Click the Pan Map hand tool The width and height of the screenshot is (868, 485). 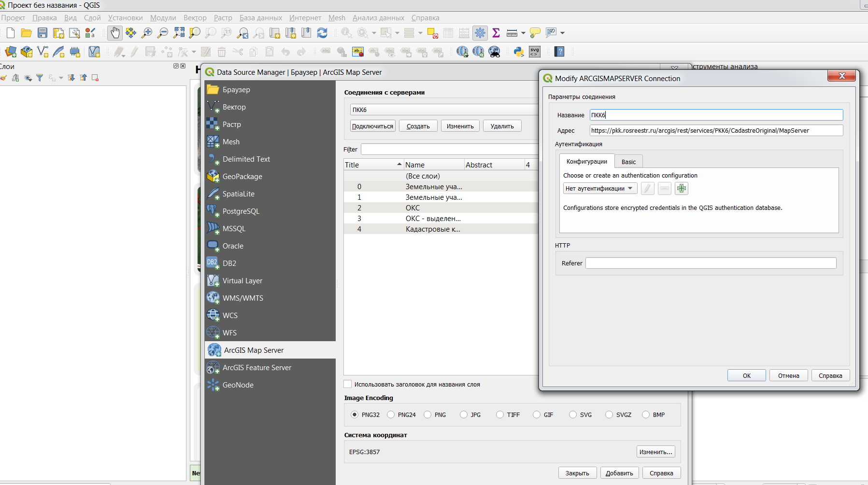pyautogui.click(x=114, y=33)
